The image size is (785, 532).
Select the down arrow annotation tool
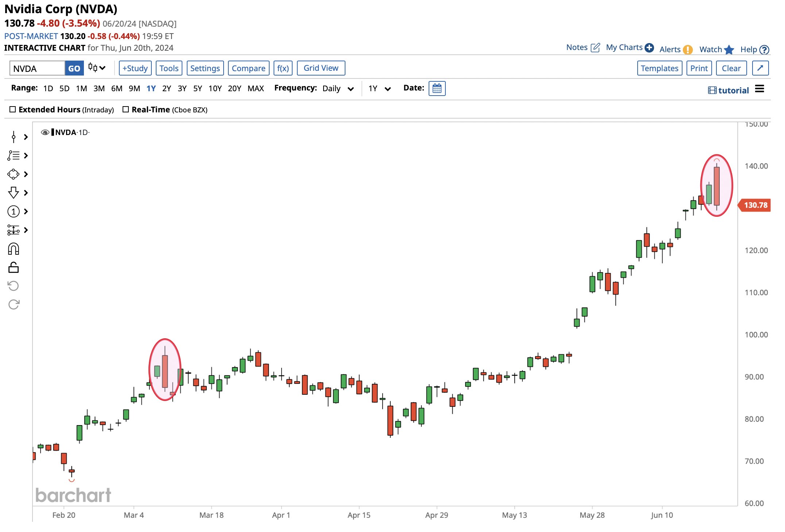pos(13,193)
